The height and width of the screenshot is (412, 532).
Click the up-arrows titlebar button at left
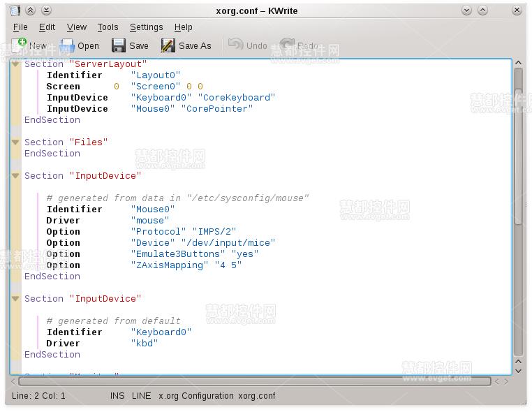pos(31,10)
